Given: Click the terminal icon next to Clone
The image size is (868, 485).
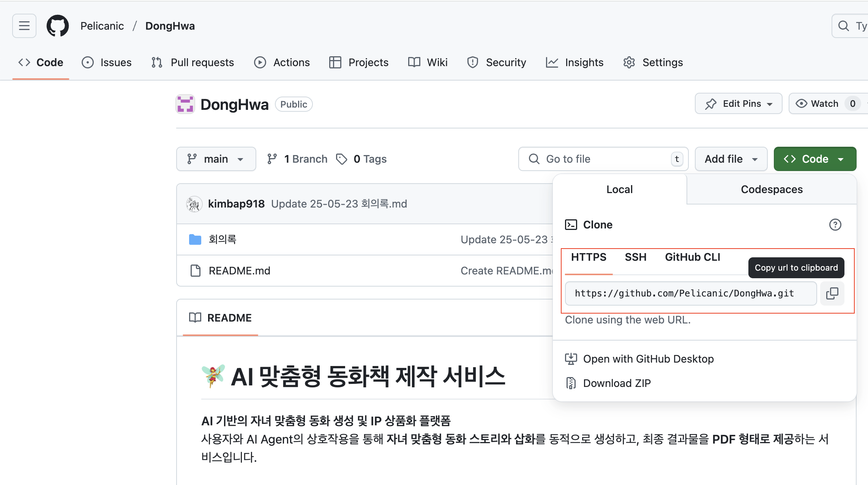Looking at the screenshot, I should coord(571,225).
